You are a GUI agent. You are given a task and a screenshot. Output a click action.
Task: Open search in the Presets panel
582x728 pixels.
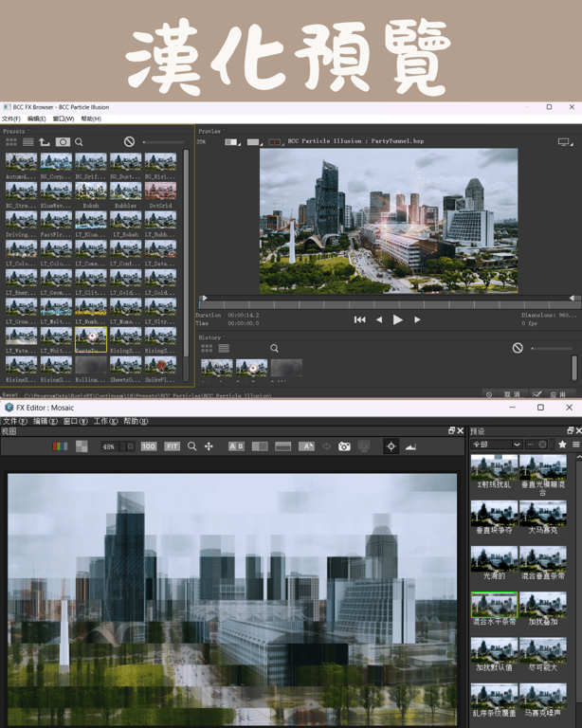(79, 142)
